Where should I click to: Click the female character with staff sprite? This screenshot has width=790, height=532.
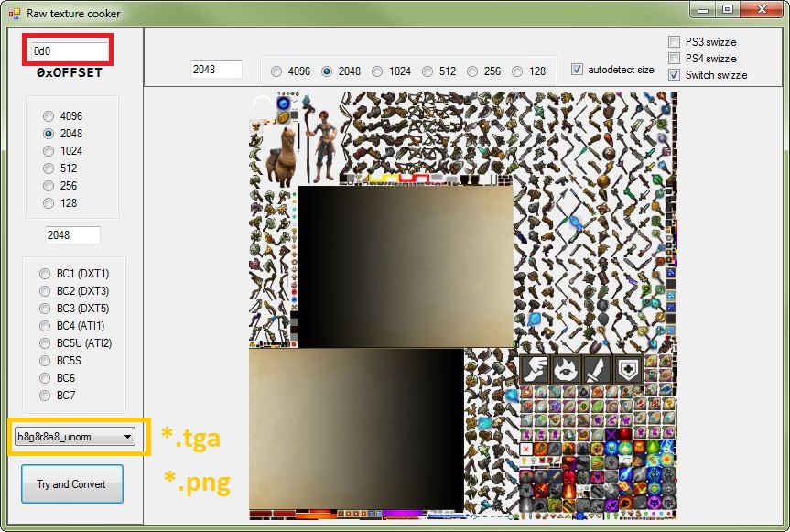[320, 138]
